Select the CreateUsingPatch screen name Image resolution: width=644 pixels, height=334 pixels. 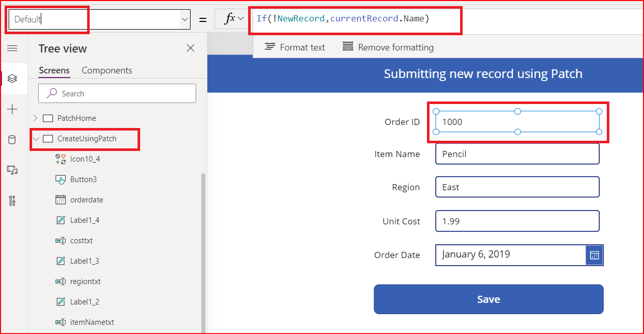pyautogui.click(x=87, y=139)
